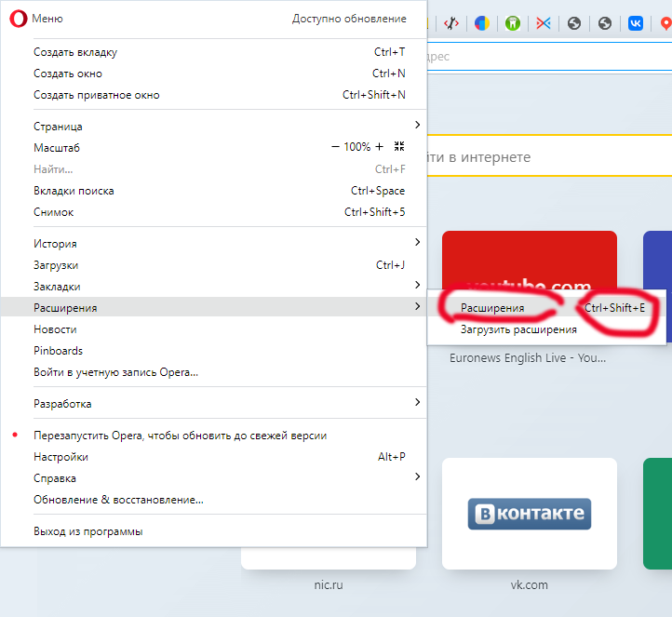Expand the Справка submenu arrow
The width and height of the screenshot is (672, 617).
click(x=417, y=476)
